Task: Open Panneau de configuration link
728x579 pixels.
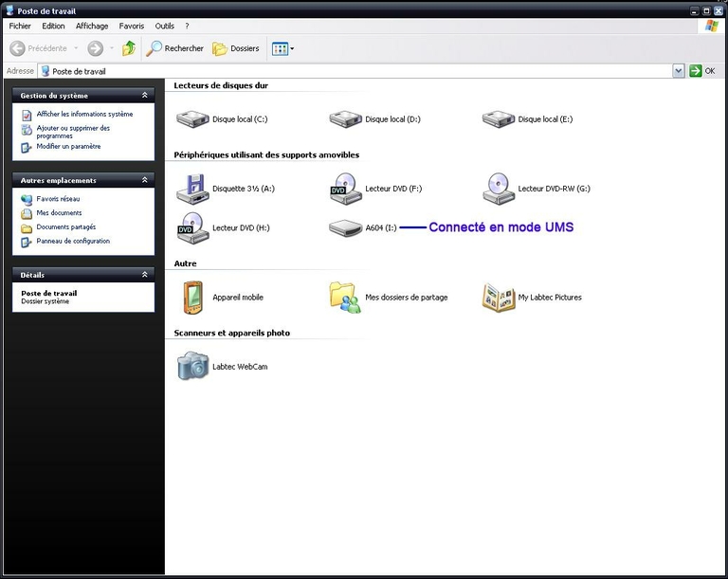Action: [x=73, y=241]
